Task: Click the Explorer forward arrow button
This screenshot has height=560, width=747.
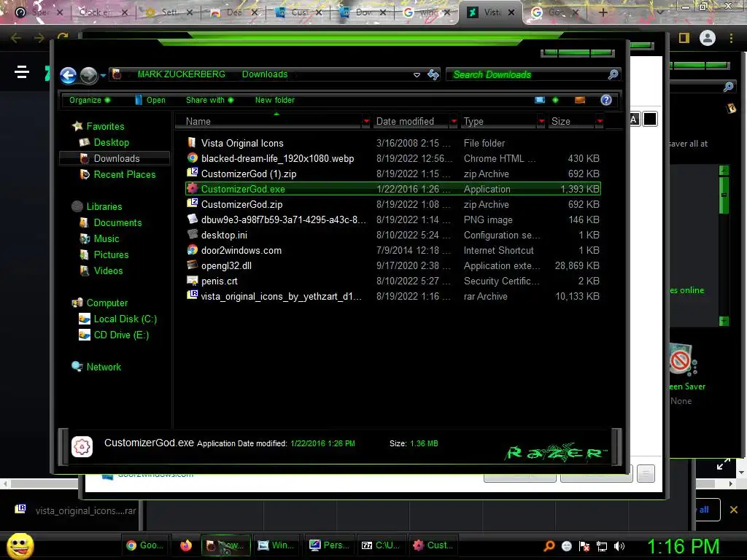Action: tap(88, 75)
